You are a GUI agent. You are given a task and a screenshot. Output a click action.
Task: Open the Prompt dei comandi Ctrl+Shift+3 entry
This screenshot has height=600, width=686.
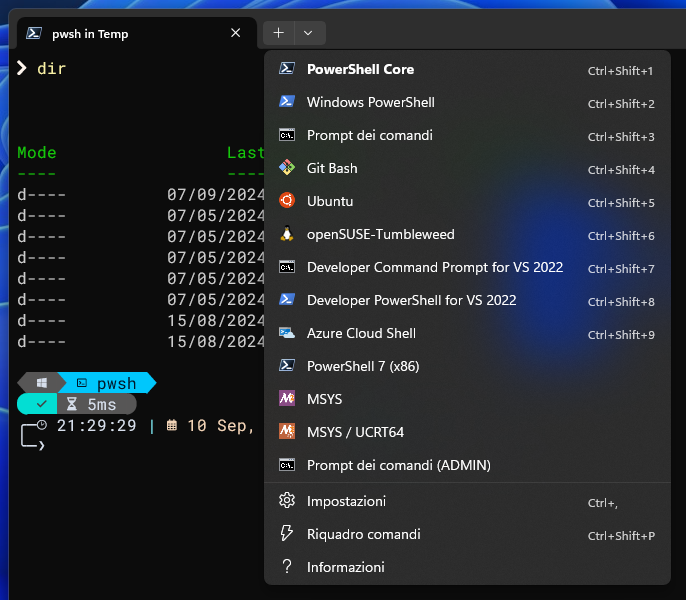coord(467,135)
